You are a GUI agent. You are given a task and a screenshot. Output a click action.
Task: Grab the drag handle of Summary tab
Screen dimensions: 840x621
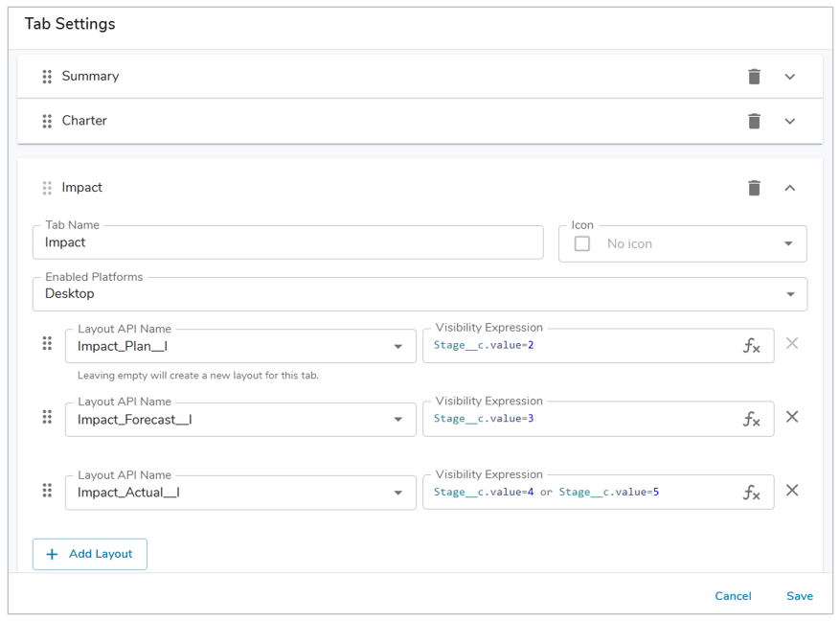tap(47, 77)
